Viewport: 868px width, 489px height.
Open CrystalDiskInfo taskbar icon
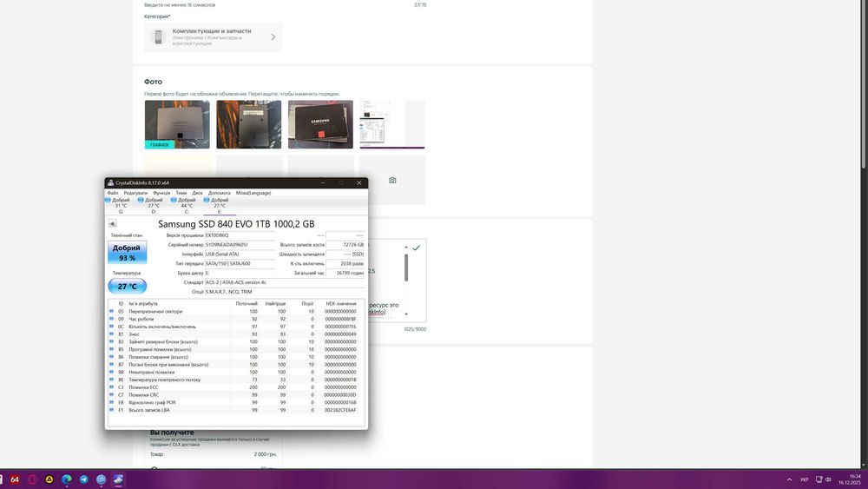(118, 479)
